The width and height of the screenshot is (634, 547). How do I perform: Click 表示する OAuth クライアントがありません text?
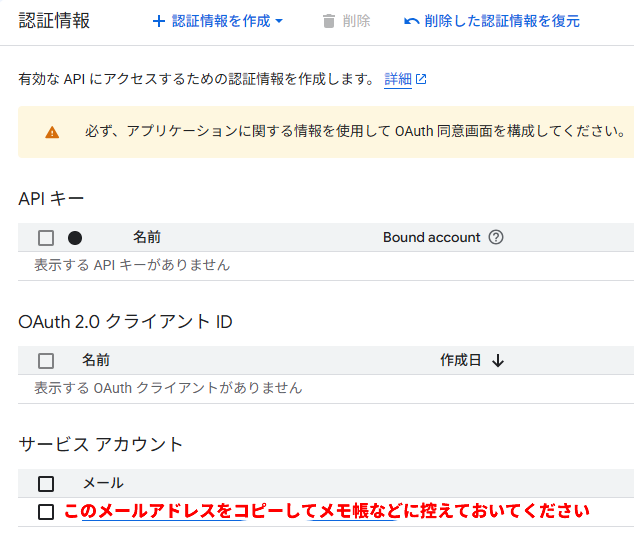(x=168, y=388)
